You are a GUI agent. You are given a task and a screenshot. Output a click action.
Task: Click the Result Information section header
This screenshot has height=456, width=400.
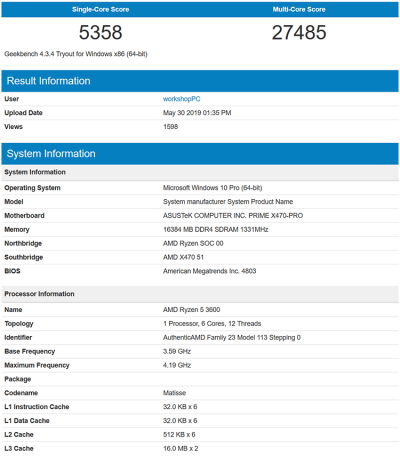[200, 81]
